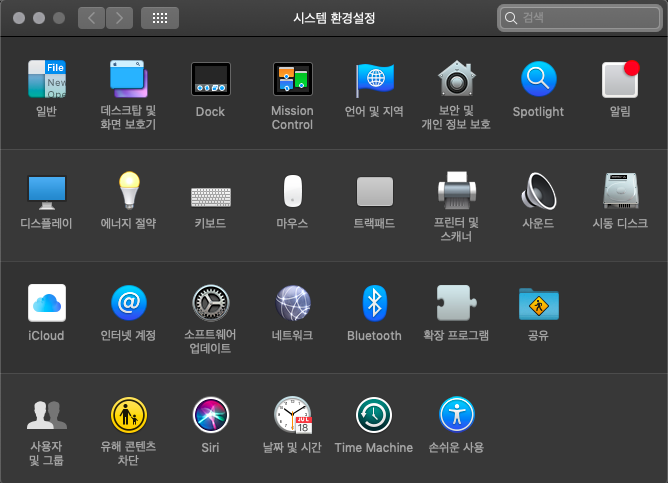Open 확장 프로그램 puzzle piece icon
The width and height of the screenshot is (668, 483).
click(x=457, y=303)
